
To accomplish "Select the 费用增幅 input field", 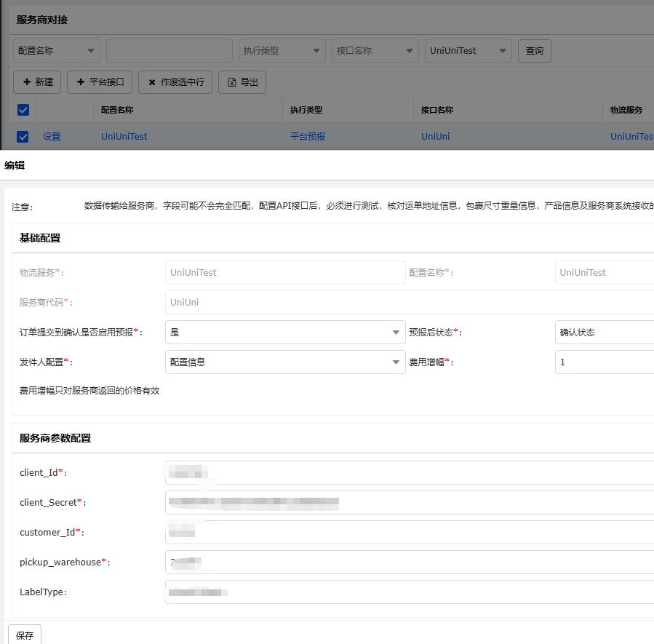I will pos(604,362).
